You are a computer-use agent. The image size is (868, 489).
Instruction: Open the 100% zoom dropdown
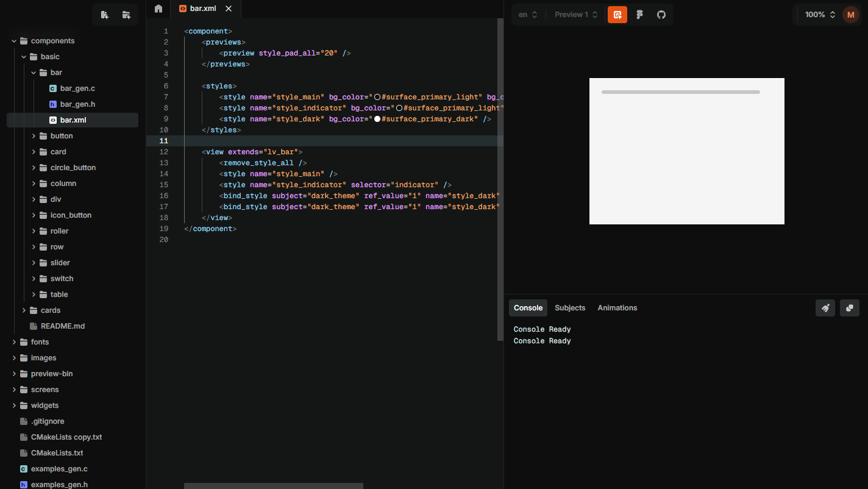pyautogui.click(x=819, y=15)
